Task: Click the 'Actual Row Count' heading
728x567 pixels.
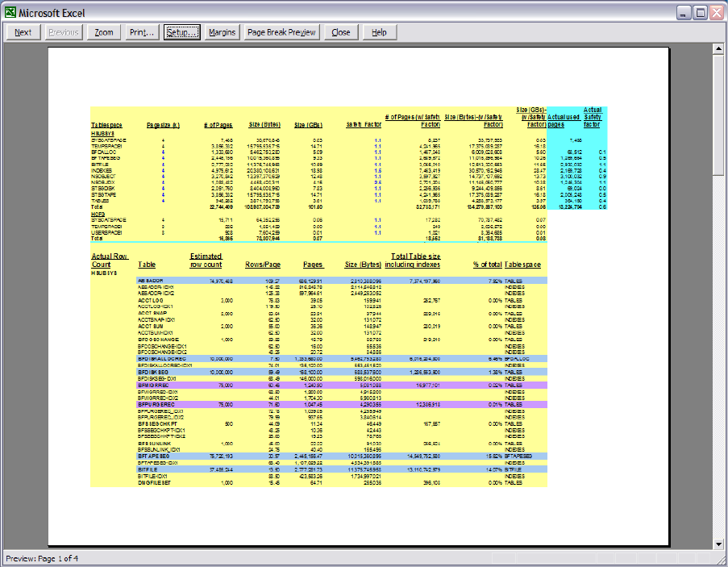Action: point(110,261)
